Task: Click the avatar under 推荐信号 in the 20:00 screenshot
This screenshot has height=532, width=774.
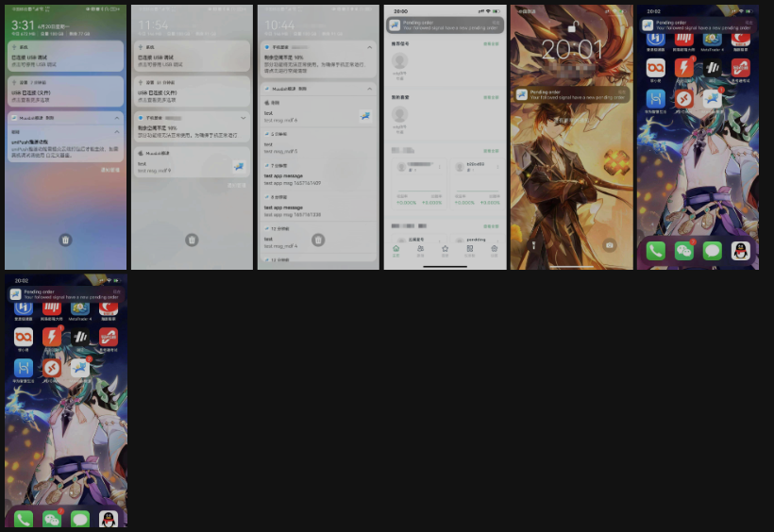Action: pos(400,61)
